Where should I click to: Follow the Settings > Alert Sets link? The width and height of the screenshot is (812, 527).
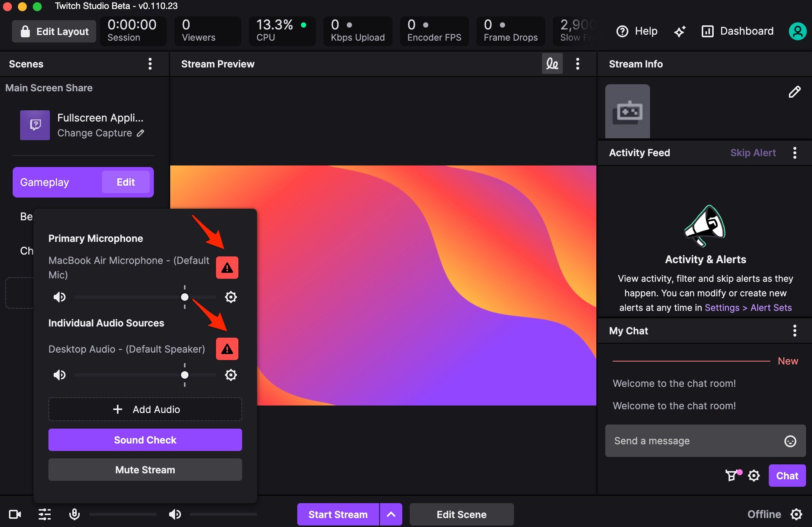coord(748,308)
